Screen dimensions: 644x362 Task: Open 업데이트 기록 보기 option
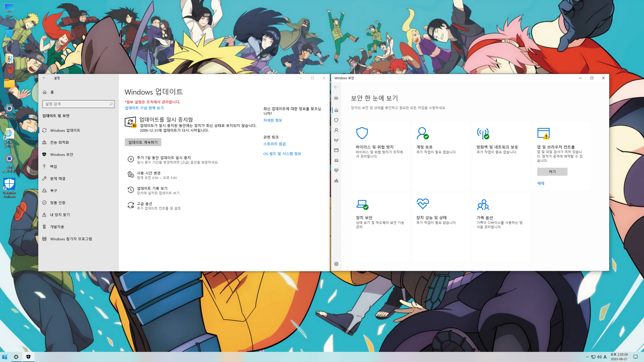pyautogui.click(x=153, y=190)
